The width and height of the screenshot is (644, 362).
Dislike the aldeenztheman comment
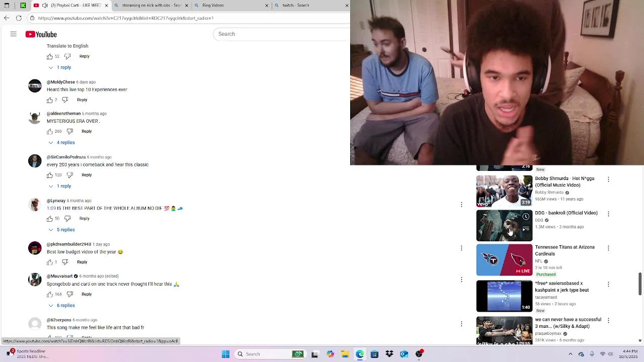coord(70,132)
